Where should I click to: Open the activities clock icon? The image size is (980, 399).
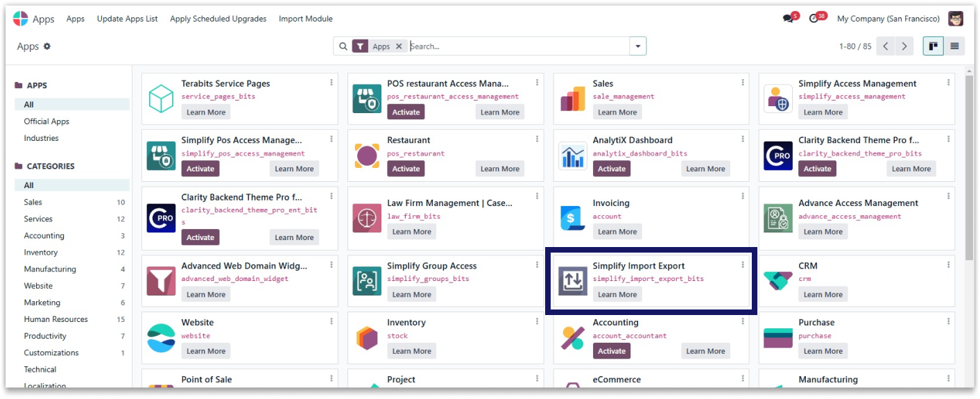point(815,19)
